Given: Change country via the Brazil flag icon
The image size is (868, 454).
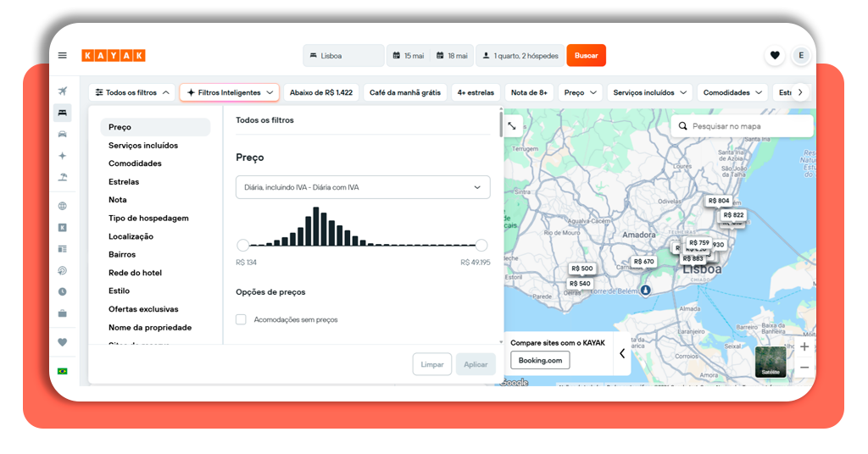Looking at the screenshot, I should 63,371.
